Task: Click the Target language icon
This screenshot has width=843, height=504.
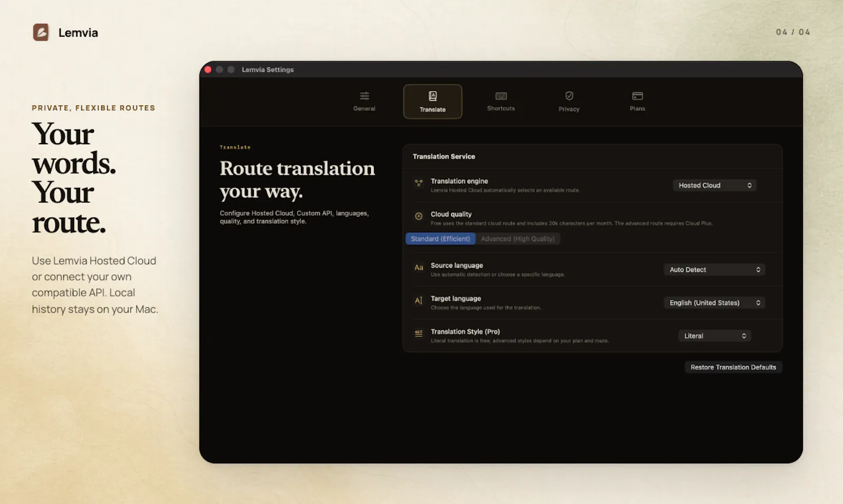Action: point(418,301)
